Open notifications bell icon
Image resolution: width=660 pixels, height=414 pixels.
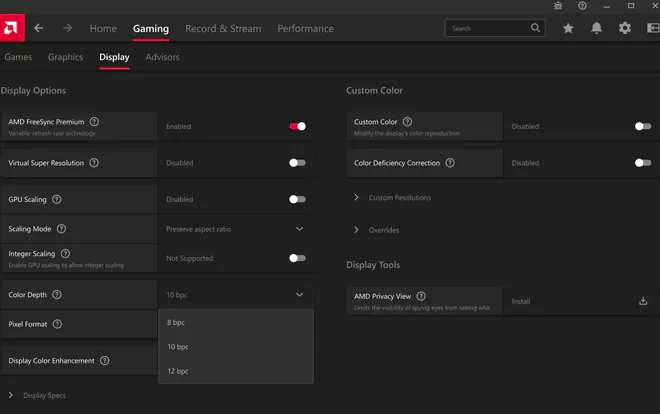pyautogui.click(x=596, y=28)
